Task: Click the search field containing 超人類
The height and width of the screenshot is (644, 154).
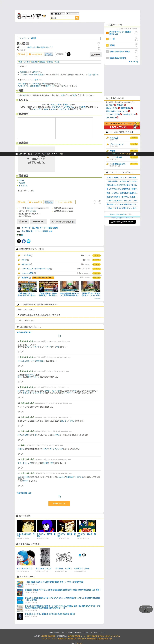Action: [63, 18]
